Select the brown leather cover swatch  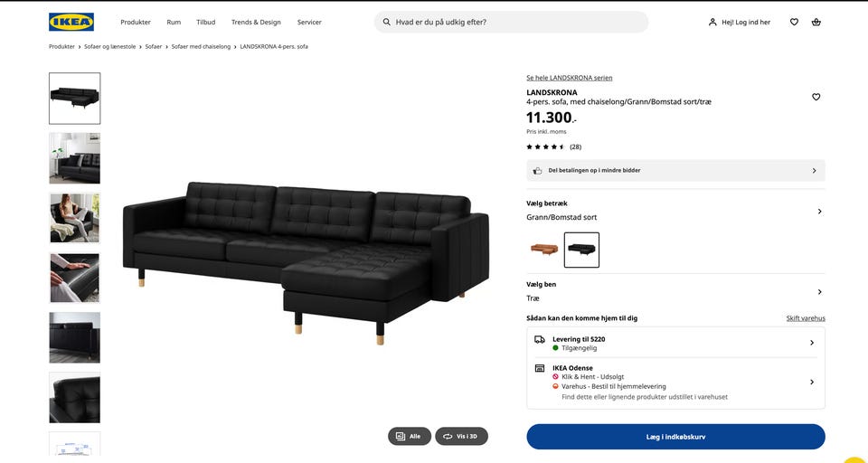tap(543, 250)
